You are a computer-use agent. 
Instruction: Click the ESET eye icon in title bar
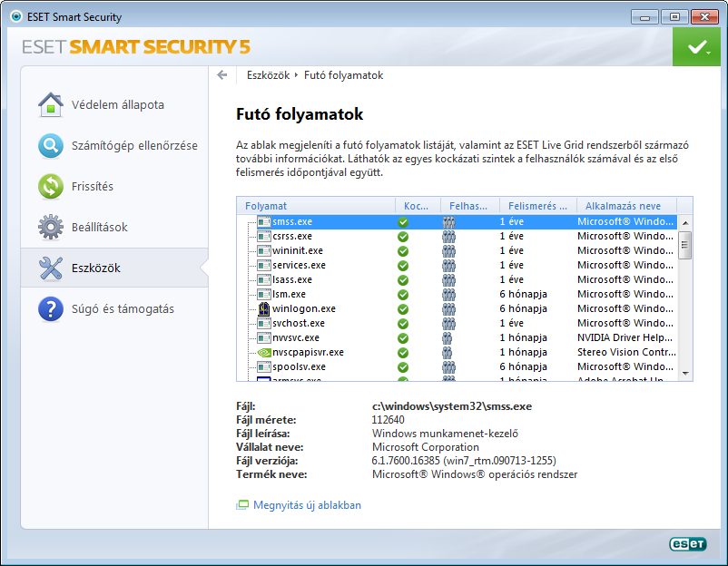(x=16, y=16)
